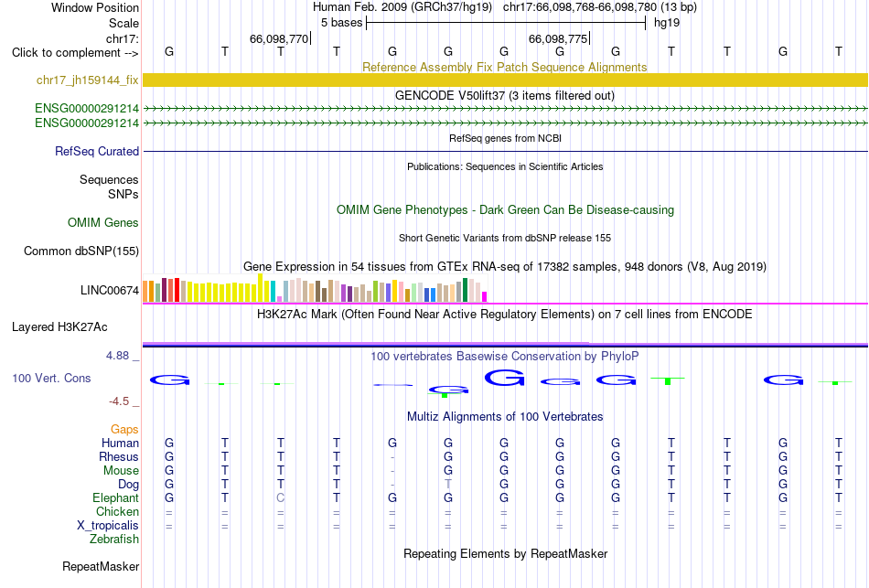The width and height of the screenshot is (869, 588).
Task: Click the lower ENSG00000291214 transcript label
Action: click(87, 123)
